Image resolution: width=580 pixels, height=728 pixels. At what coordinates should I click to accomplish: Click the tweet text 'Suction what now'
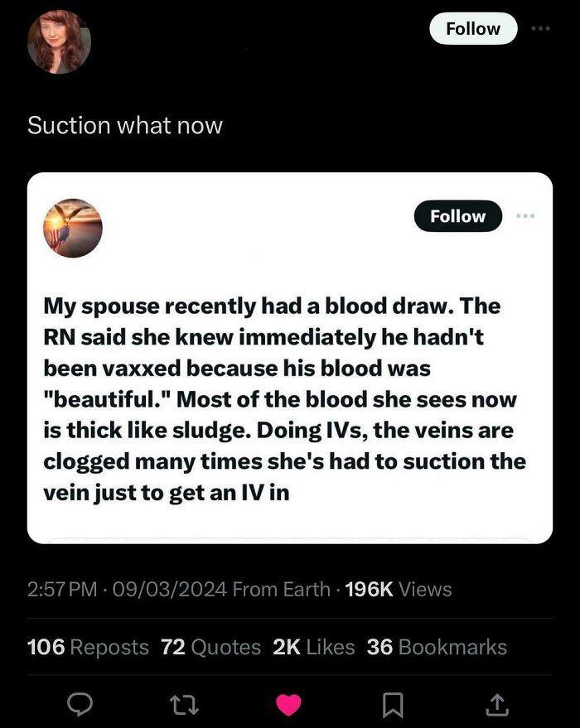125,126
